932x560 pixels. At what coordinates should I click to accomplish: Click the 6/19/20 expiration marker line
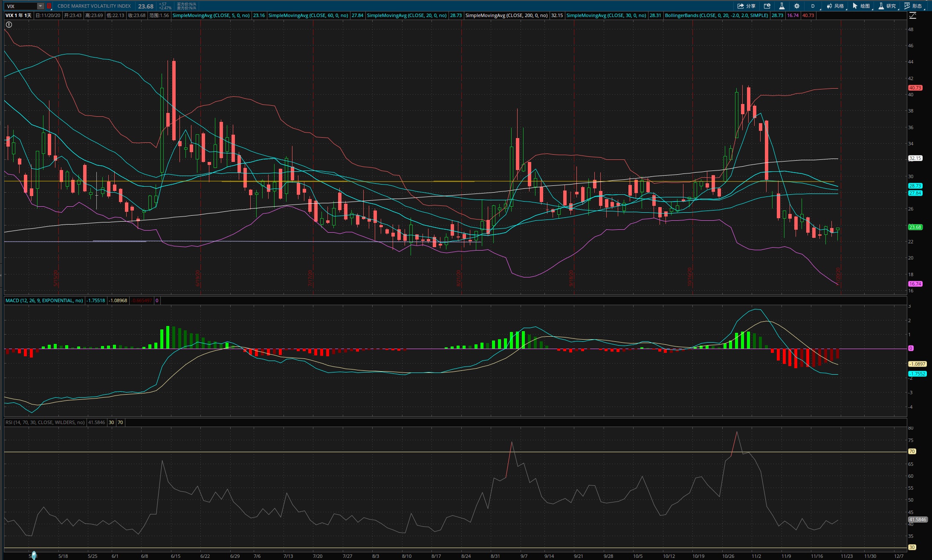pyautogui.click(x=200, y=158)
